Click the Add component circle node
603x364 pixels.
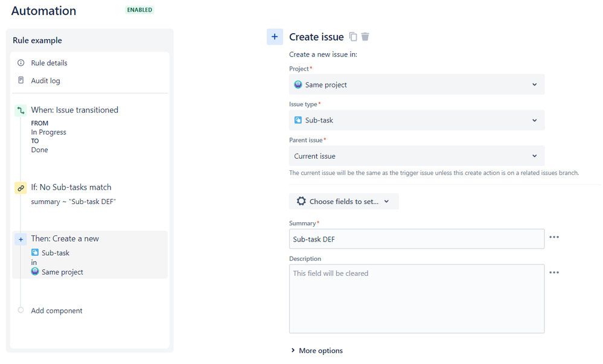tap(21, 310)
